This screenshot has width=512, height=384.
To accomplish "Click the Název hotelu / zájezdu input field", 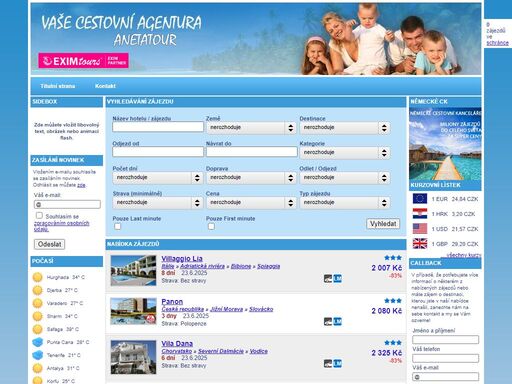I will pyautogui.click(x=158, y=127).
